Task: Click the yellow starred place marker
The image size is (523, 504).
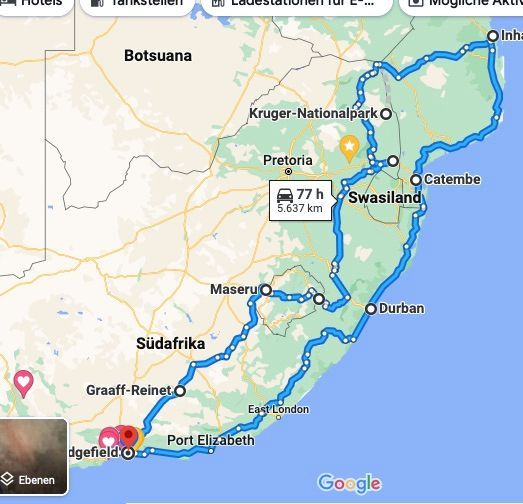Action: [x=349, y=148]
